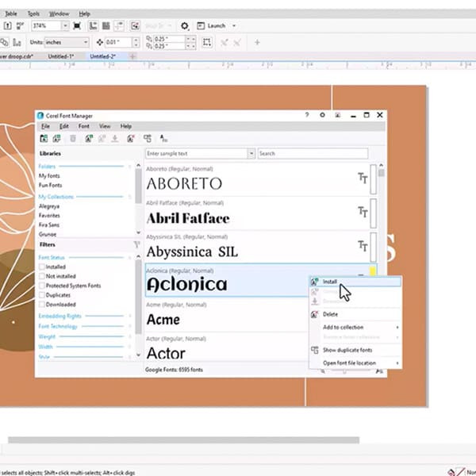Click Add folder icon in Font Manager toolbar

click(44, 139)
